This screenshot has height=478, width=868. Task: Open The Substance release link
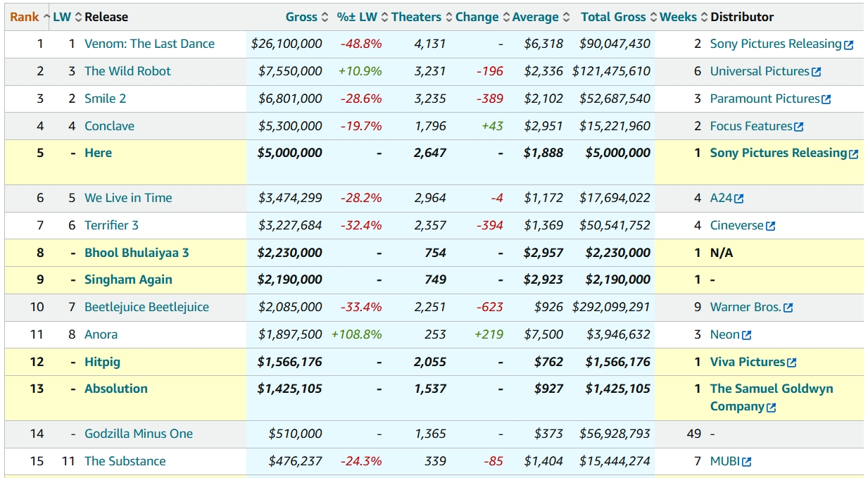point(125,461)
